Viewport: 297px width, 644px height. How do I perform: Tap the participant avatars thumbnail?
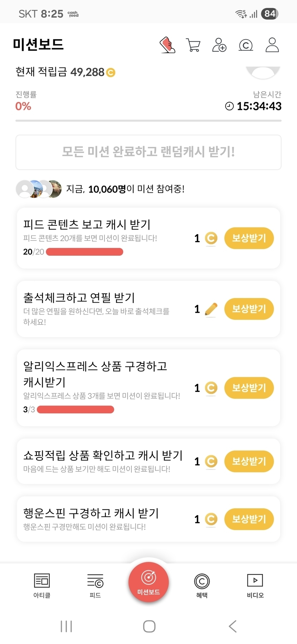click(x=39, y=189)
